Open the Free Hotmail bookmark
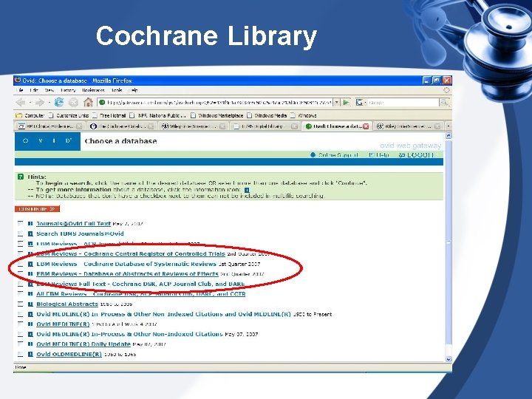532x399 pixels. click(109, 115)
